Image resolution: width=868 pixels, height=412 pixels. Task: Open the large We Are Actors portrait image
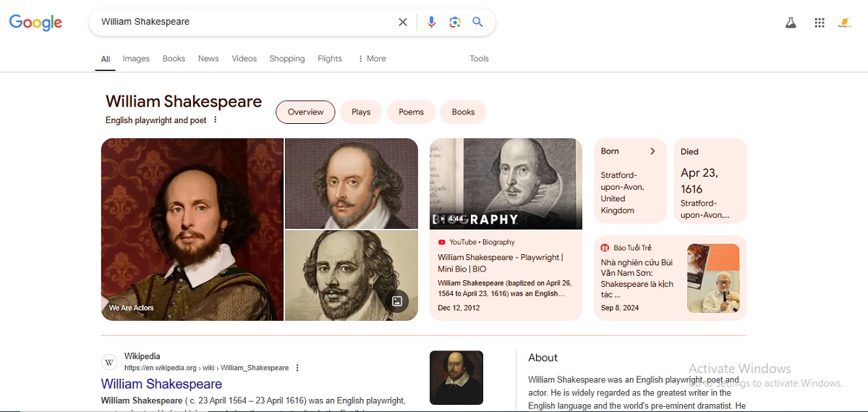tap(192, 230)
